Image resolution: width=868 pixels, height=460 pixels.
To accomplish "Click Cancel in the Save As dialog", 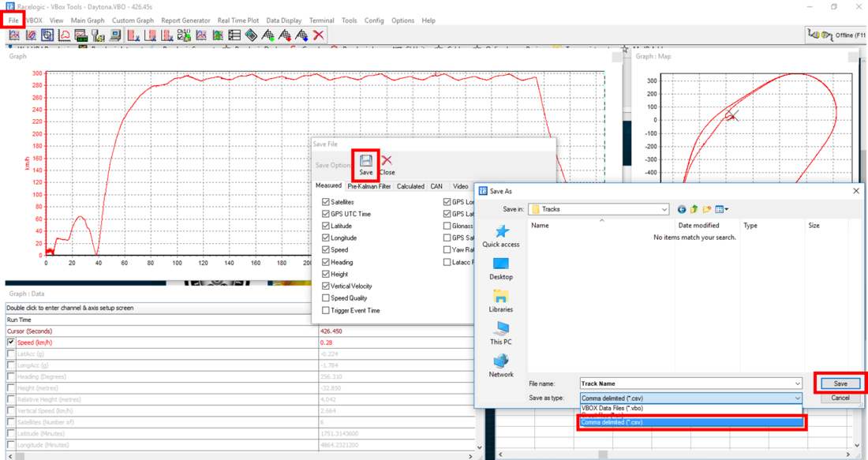I will pos(840,398).
